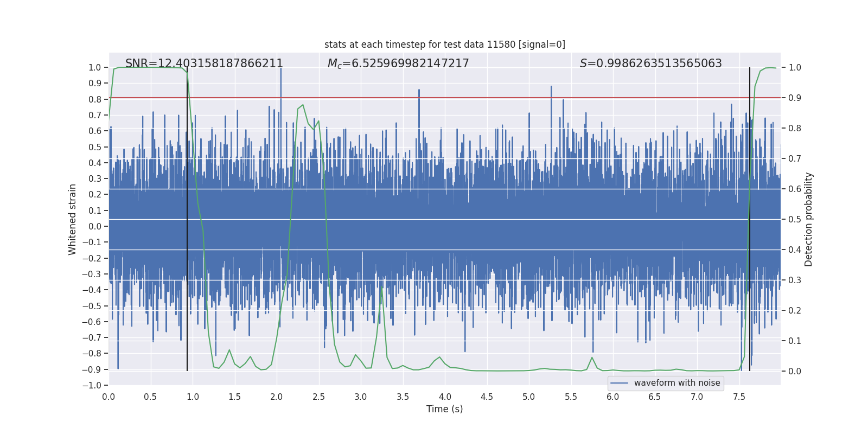The width and height of the screenshot is (868, 434).
Task: Click the S=0.998 score annotation
Action: coord(650,63)
